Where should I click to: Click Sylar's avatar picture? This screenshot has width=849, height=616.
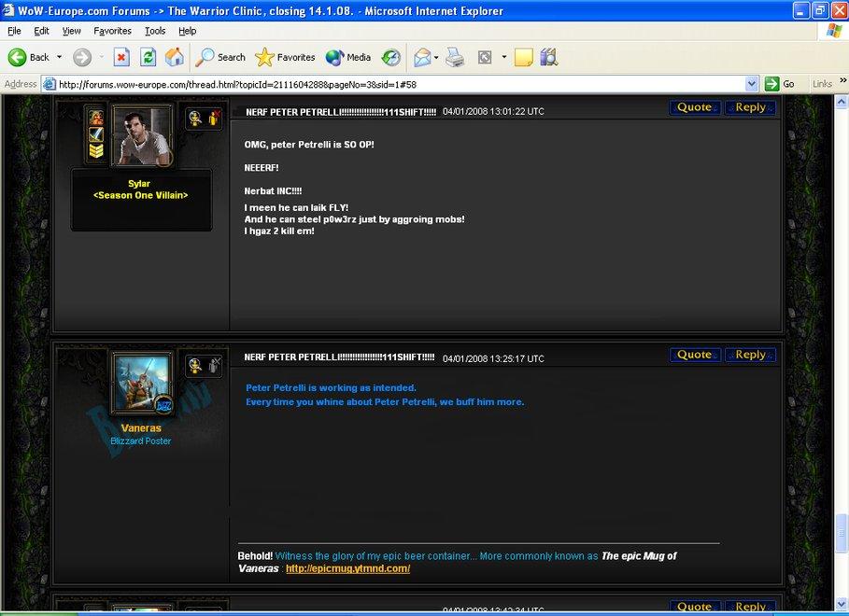coord(142,135)
